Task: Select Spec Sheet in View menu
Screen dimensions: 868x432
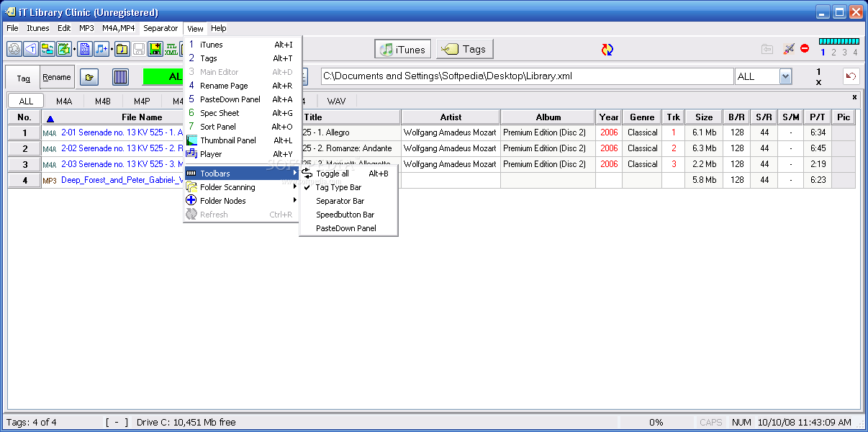Action: (242, 113)
